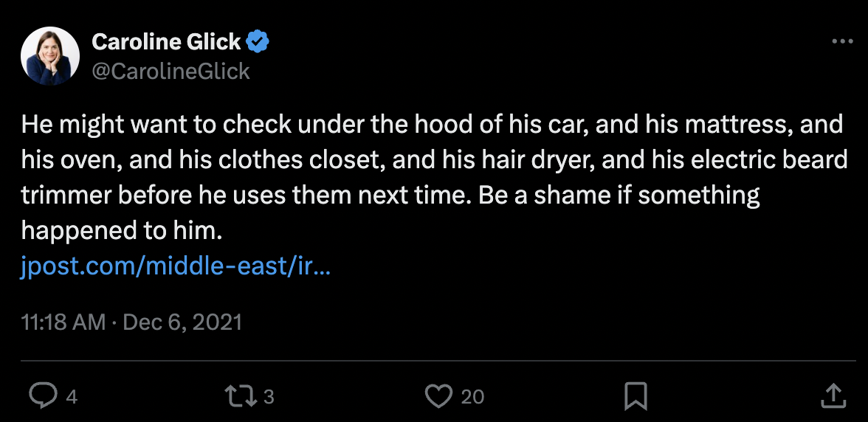Click the 11:18 AM time of the tweet
Viewport: 868px width, 422px height.
(63, 322)
